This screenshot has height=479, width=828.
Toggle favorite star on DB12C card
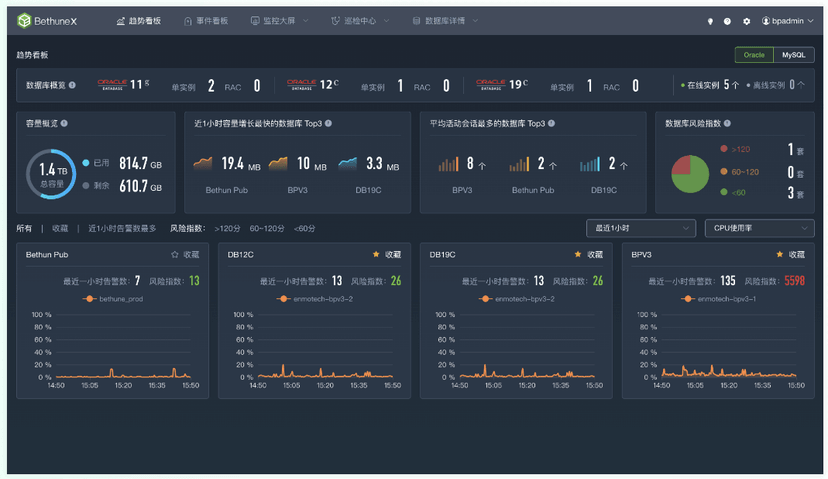pyautogui.click(x=376, y=255)
